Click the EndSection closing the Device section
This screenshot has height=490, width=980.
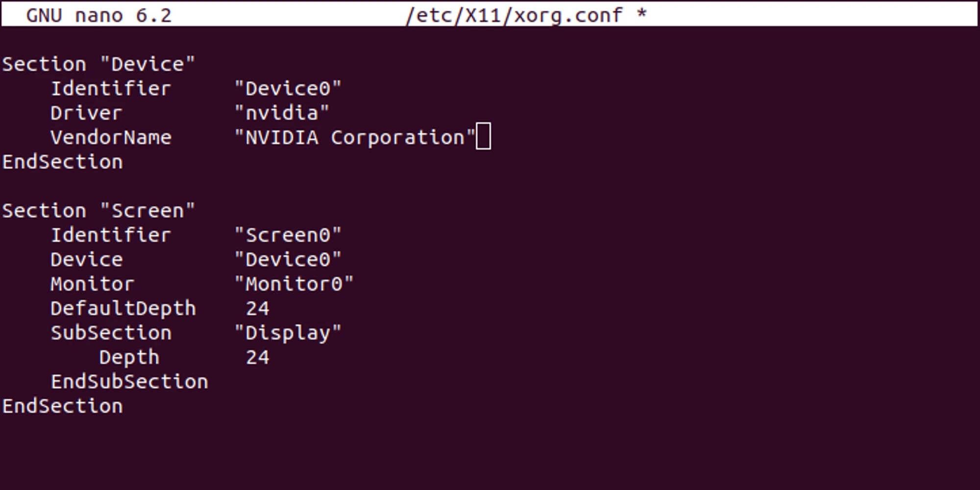click(62, 162)
